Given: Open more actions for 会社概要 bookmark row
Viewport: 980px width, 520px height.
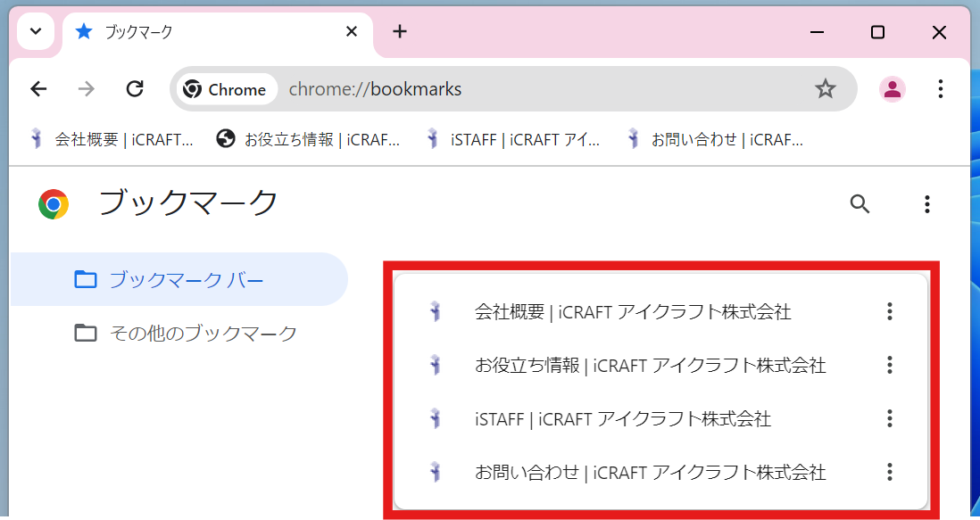Looking at the screenshot, I should click(x=889, y=311).
